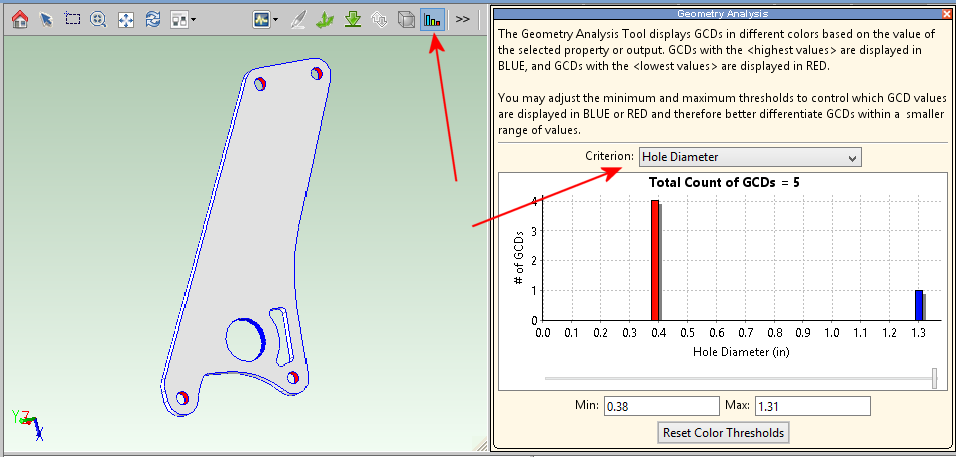Click the Max threshold input field

click(x=812, y=406)
